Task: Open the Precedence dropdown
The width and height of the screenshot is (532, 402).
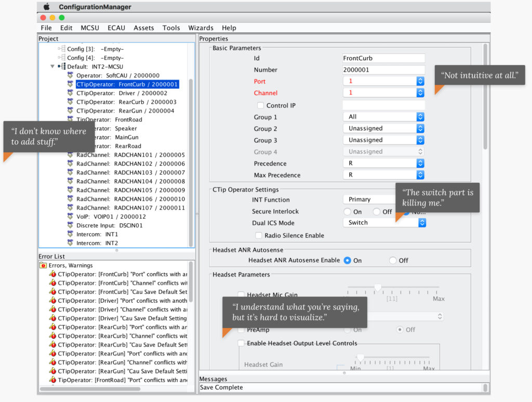Action: [x=384, y=163]
